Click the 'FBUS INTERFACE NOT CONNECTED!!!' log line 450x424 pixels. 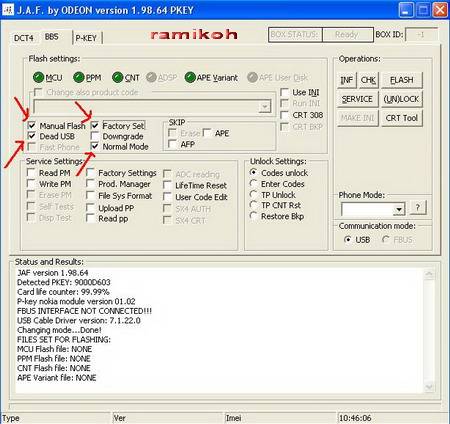(84, 311)
